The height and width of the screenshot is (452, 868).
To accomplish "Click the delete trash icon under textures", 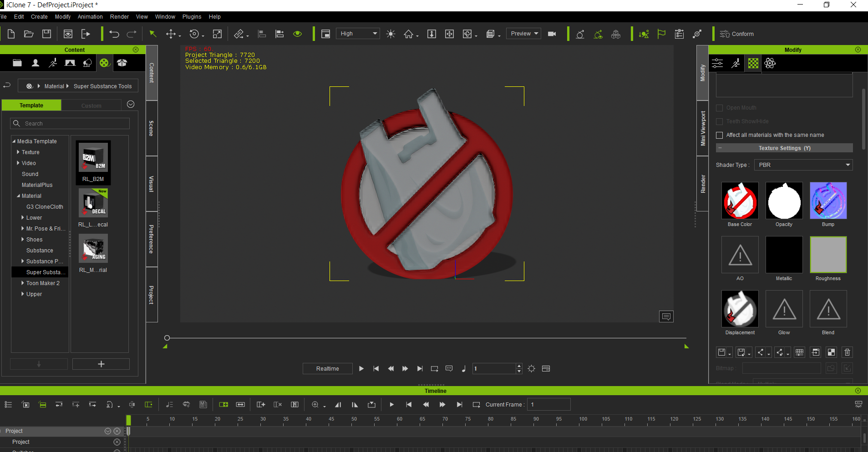I will [x=847, y=352].
